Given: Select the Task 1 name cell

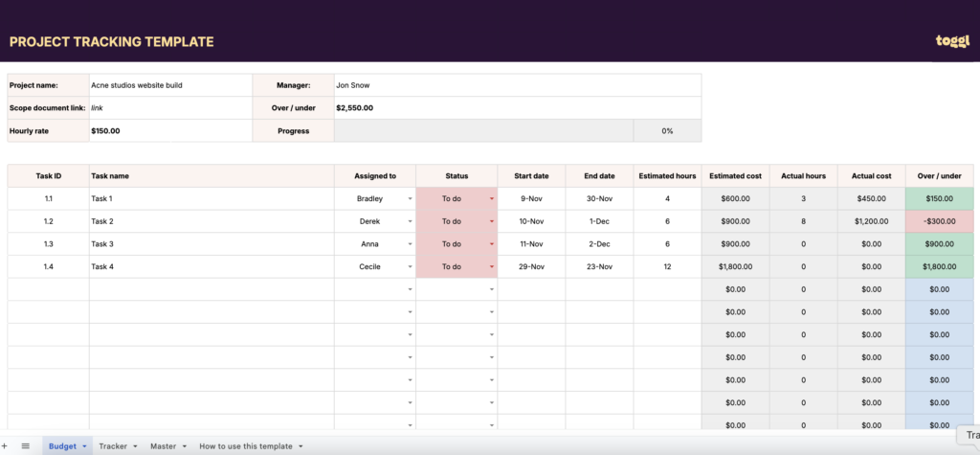Looking at the screenshot, I should pos(212,198).
